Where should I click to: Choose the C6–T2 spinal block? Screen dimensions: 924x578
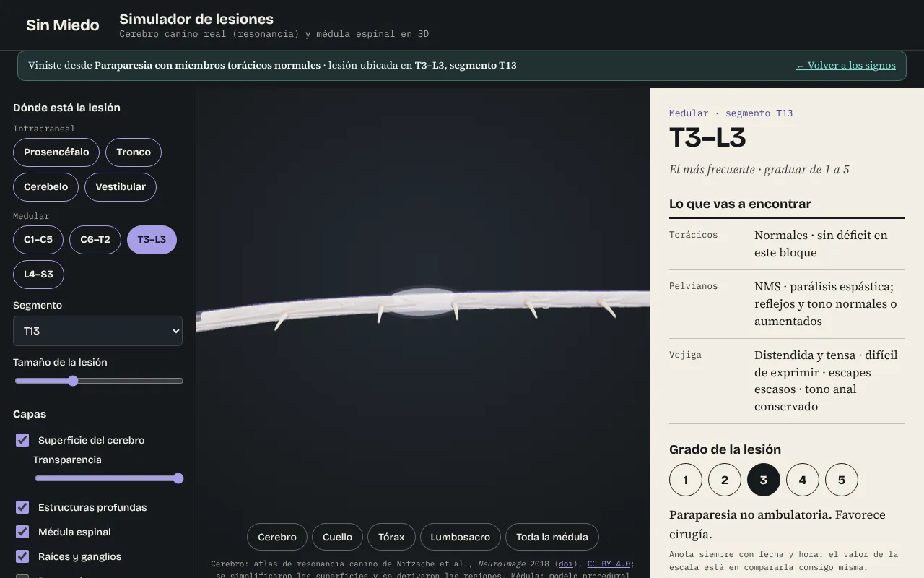[x=95, y=239]
